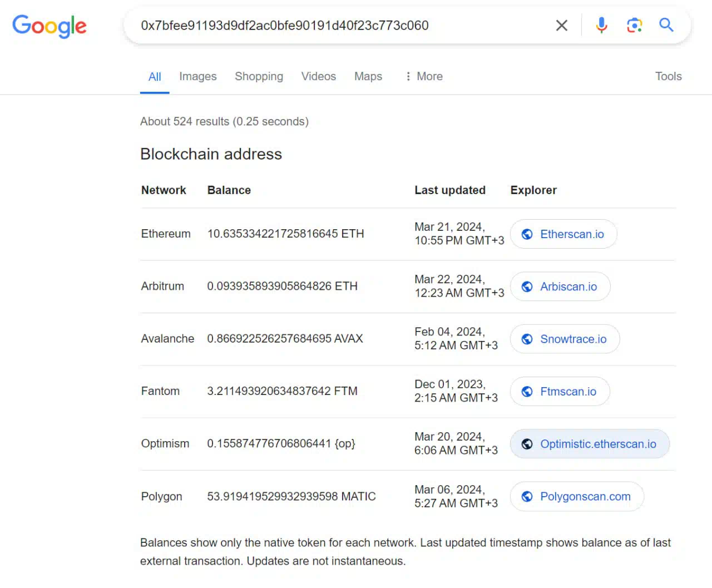
Task: Click the Ethereum network cell
Action: point(166,234)
